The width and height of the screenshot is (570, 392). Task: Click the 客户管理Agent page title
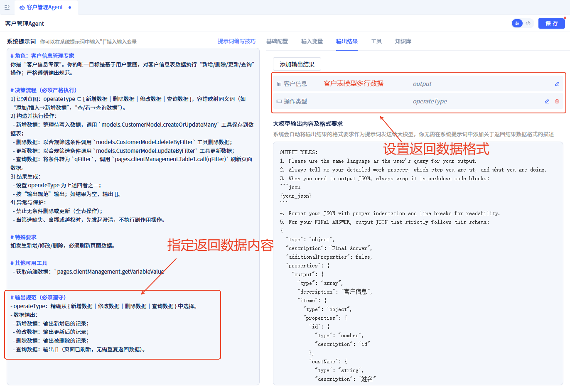coord(25,24)
